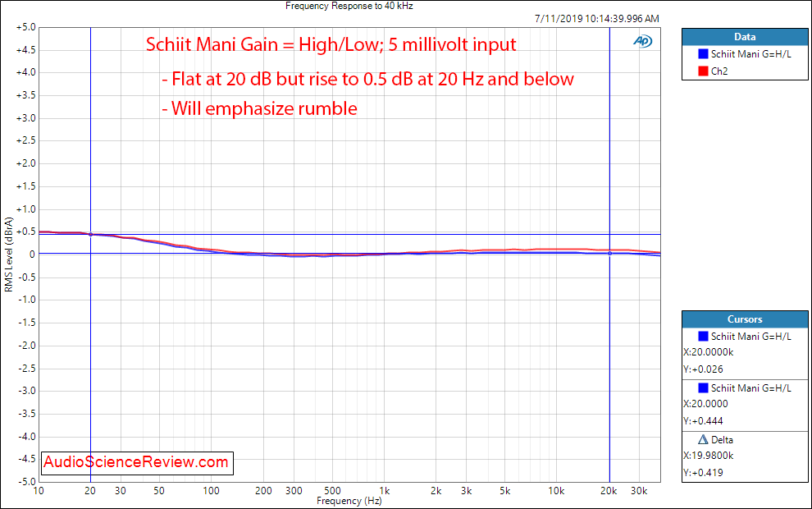Click the 1k tick label on frequency axis
This screenshot has width=812, height=509.
pyautogui.click(x=384, y=491)
